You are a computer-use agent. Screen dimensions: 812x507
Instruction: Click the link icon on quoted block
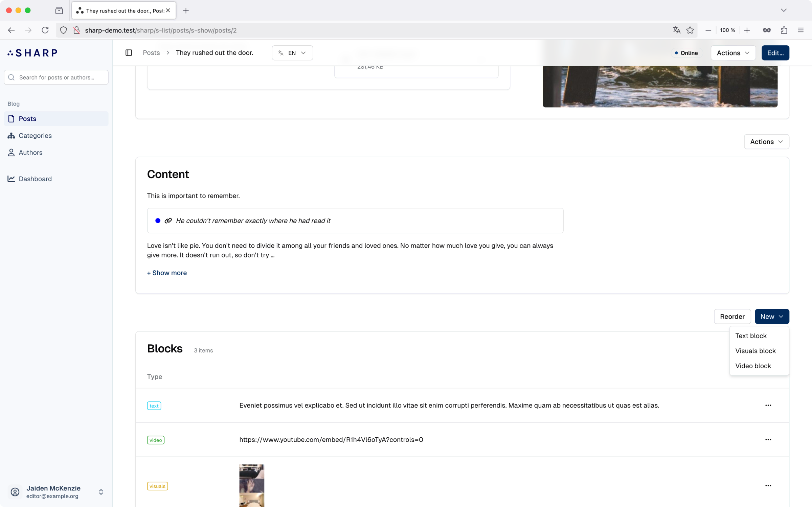(168, 221)
